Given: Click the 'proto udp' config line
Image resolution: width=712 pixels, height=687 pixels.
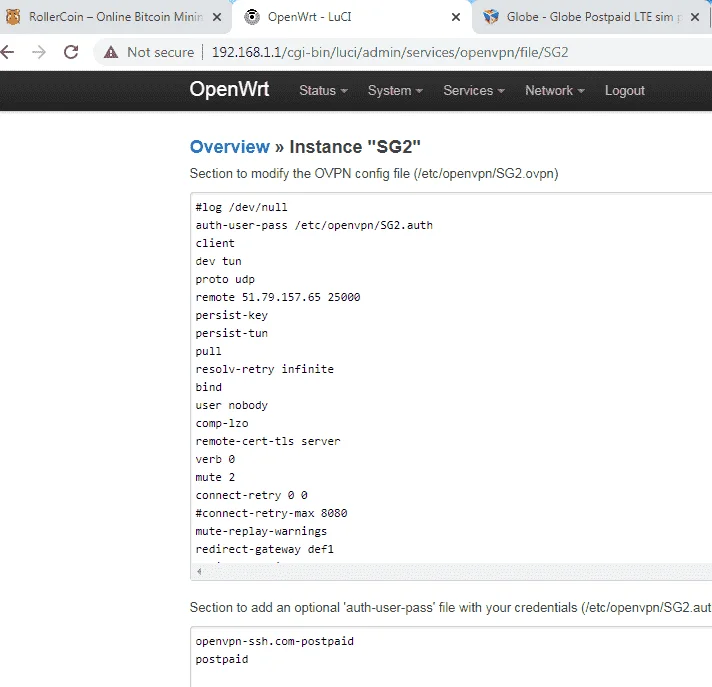Looking at the screenshot, I should tap(225, 279).
